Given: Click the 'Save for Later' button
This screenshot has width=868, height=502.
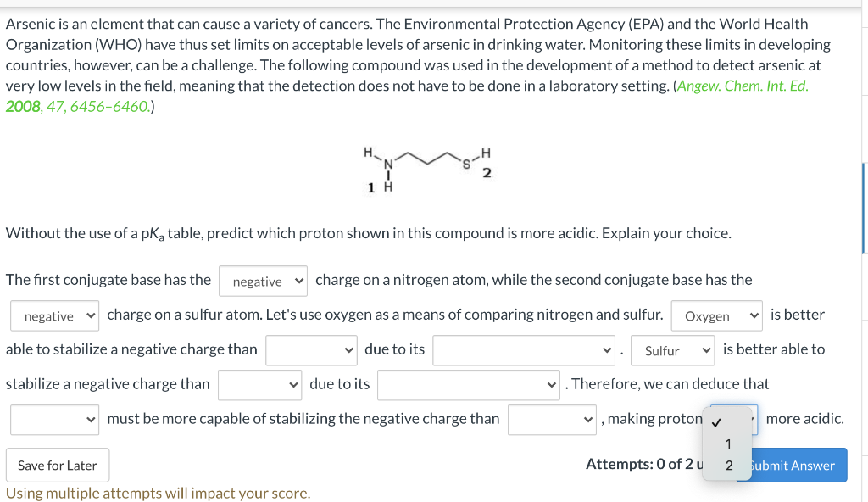Looking at the screenshot, I should [x=57, y=465].
